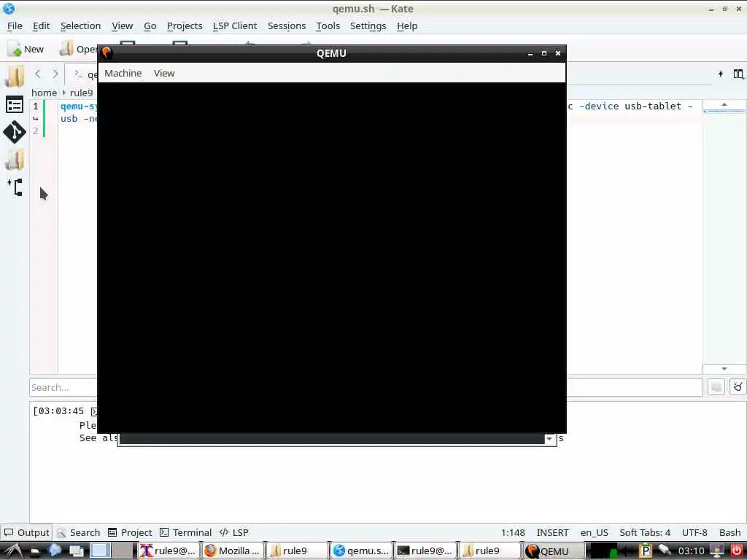Switch to the Search bottom panel tab
The height and width of the screenshot is (560, 747).
(x=79, y=532)
